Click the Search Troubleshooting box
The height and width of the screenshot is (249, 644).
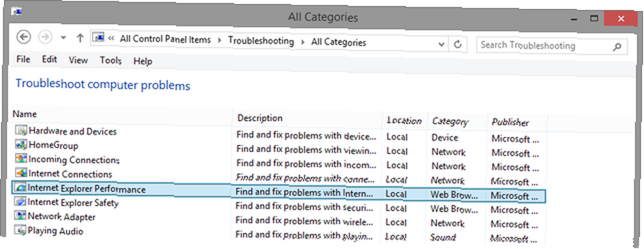coord(552,45)
